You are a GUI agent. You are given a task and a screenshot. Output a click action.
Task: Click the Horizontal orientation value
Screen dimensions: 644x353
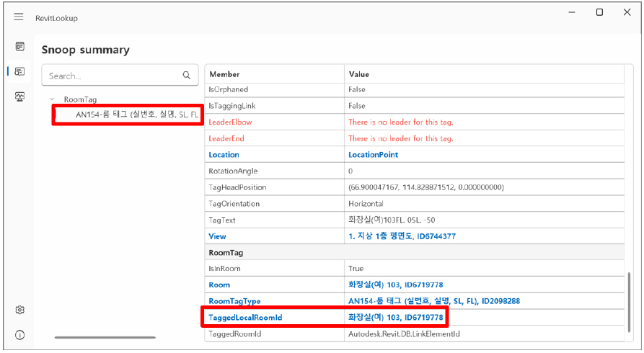[x=366, y=204]
